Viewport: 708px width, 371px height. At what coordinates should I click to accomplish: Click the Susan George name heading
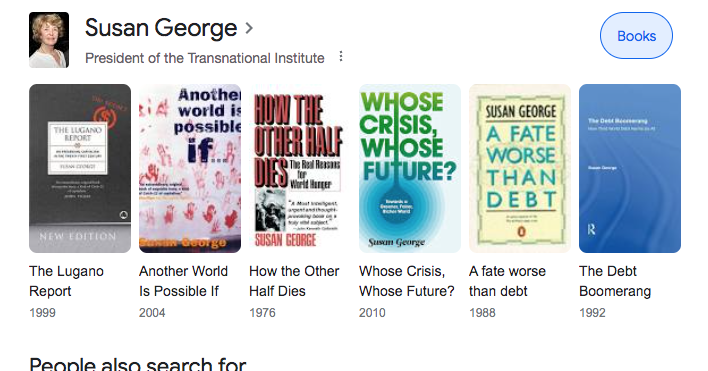tap(161, 28)
